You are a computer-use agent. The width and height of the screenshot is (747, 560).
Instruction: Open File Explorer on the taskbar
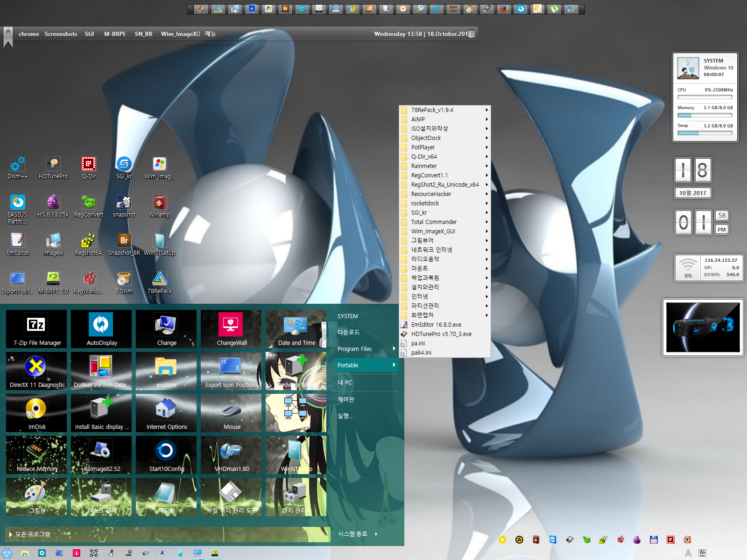point(25,553)
